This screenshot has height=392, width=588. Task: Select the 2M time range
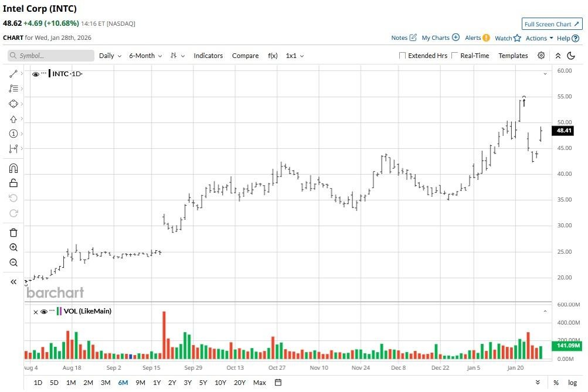point(88,383)
